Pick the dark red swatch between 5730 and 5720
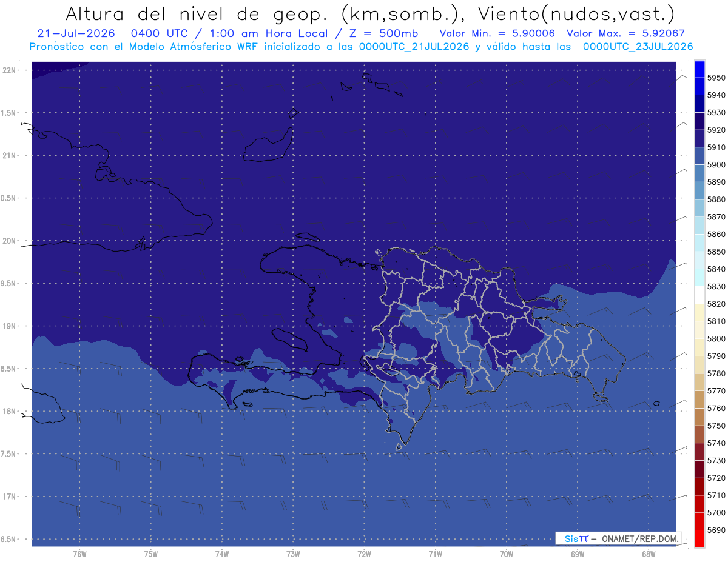Image resolution: width=728 pixels, height=562 pixels. (699, 469)
